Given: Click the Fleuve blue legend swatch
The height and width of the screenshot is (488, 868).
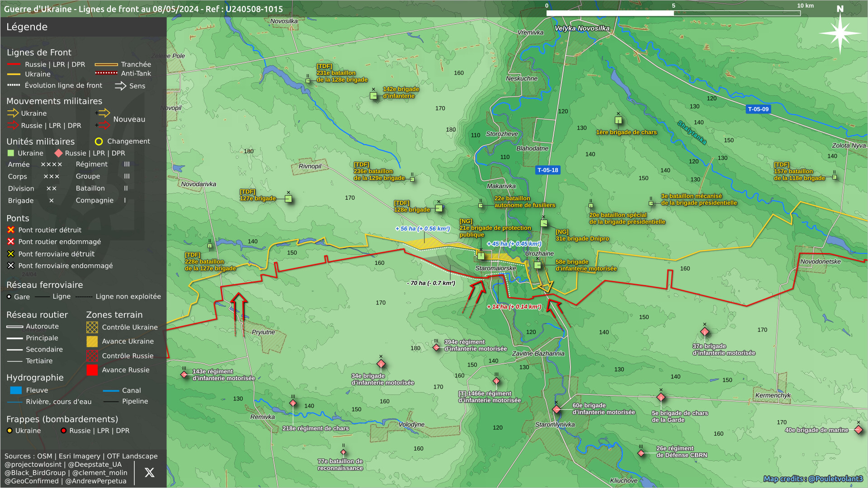Looking at the screenshot, I should click(x=16, y=390).
